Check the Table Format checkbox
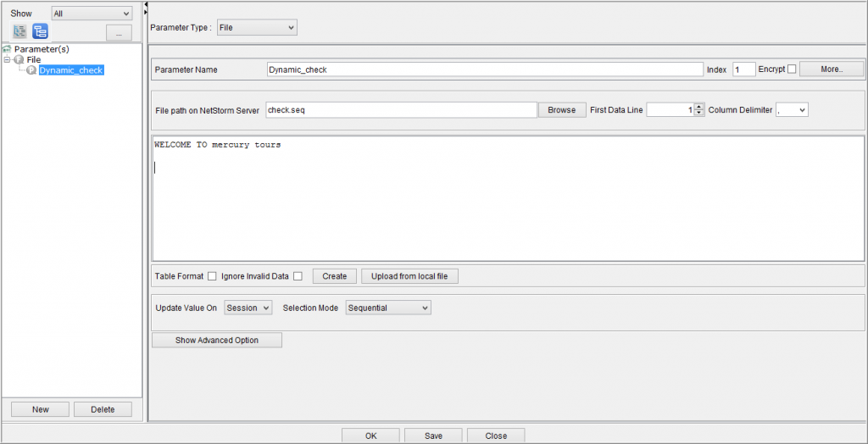This screenshot has height=444, width=868. 212,276
